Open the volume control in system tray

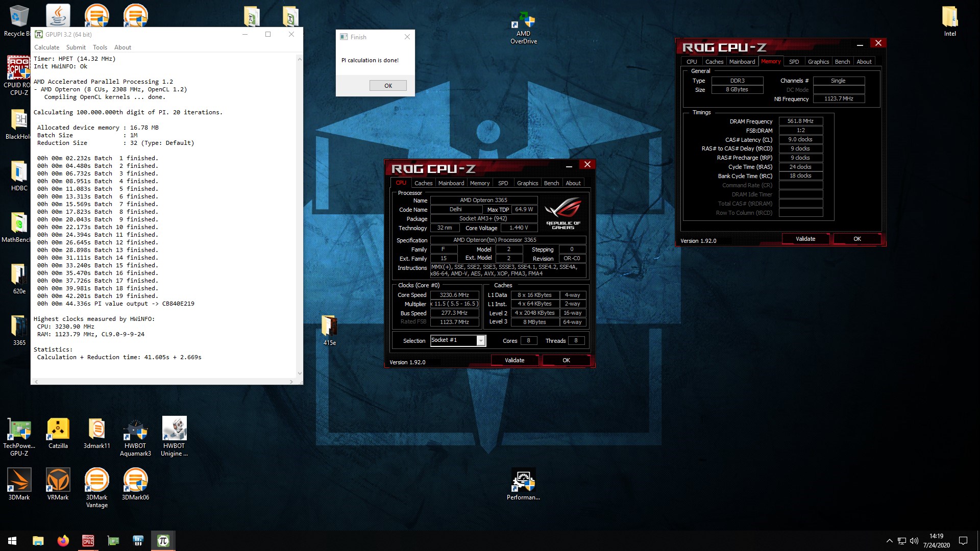(914, 541)
